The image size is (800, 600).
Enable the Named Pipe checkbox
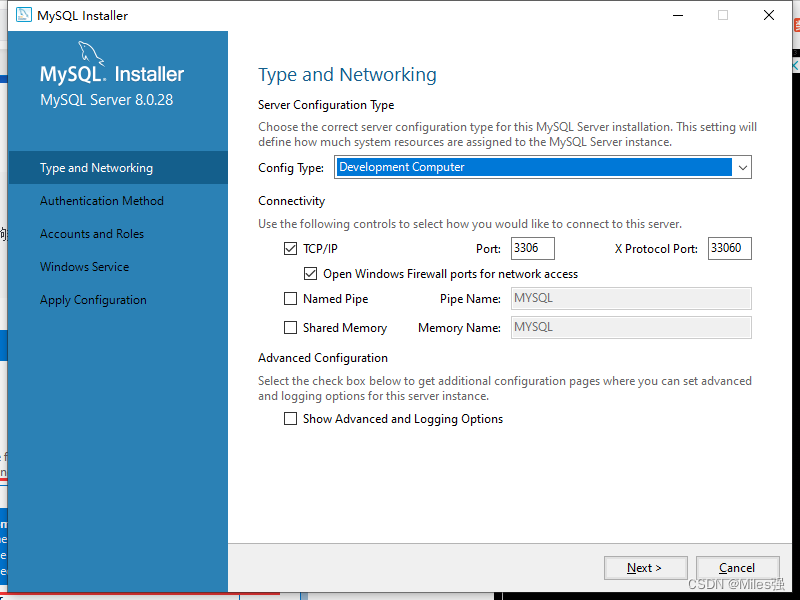(x=290, y=298)
